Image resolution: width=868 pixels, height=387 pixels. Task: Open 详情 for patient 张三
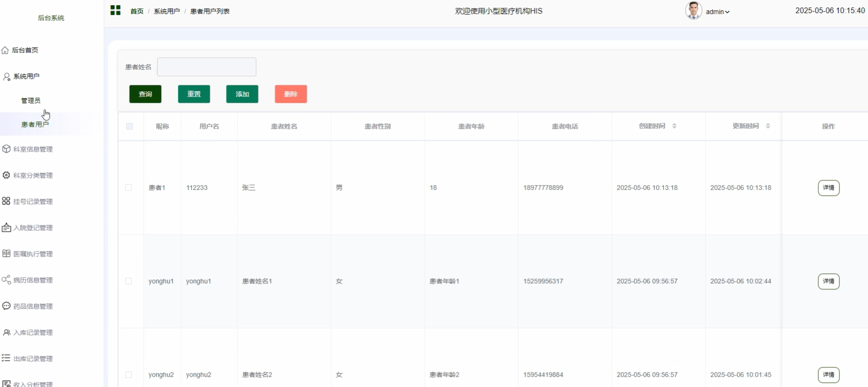point(829,188)
